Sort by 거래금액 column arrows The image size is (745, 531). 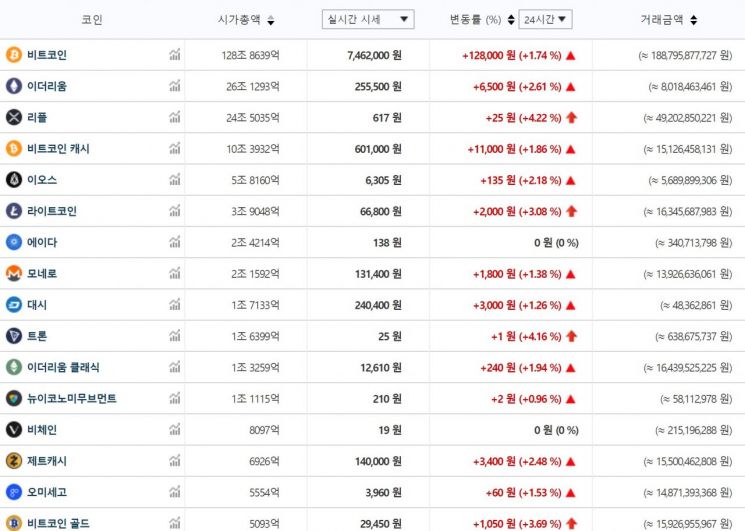(694, 20)
